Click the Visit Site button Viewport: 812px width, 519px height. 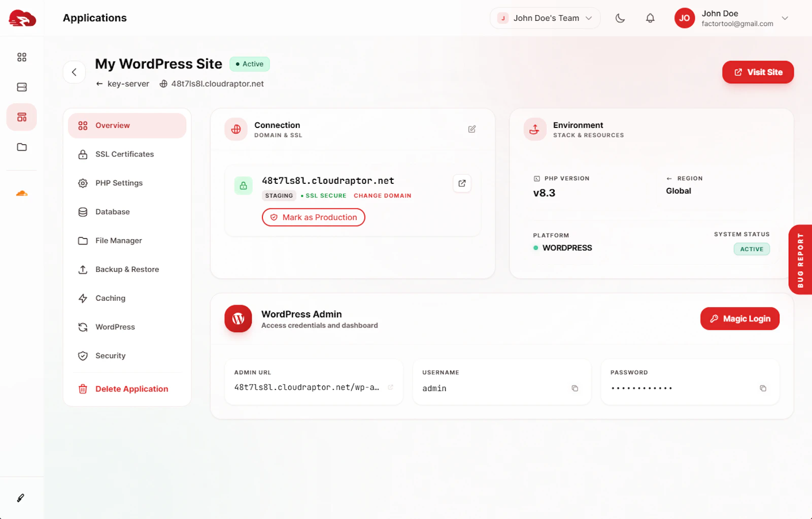pyautogui.click(x=758, y=72)
